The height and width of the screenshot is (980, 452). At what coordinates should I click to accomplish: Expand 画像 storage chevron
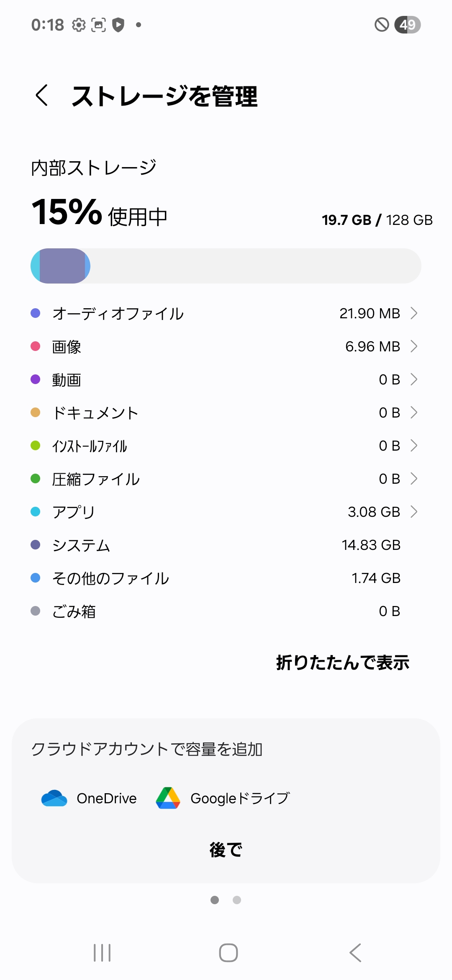pos(413,346)
